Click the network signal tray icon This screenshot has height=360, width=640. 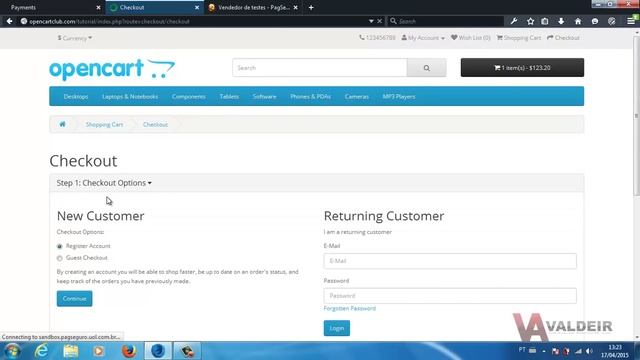pos(578,351)
